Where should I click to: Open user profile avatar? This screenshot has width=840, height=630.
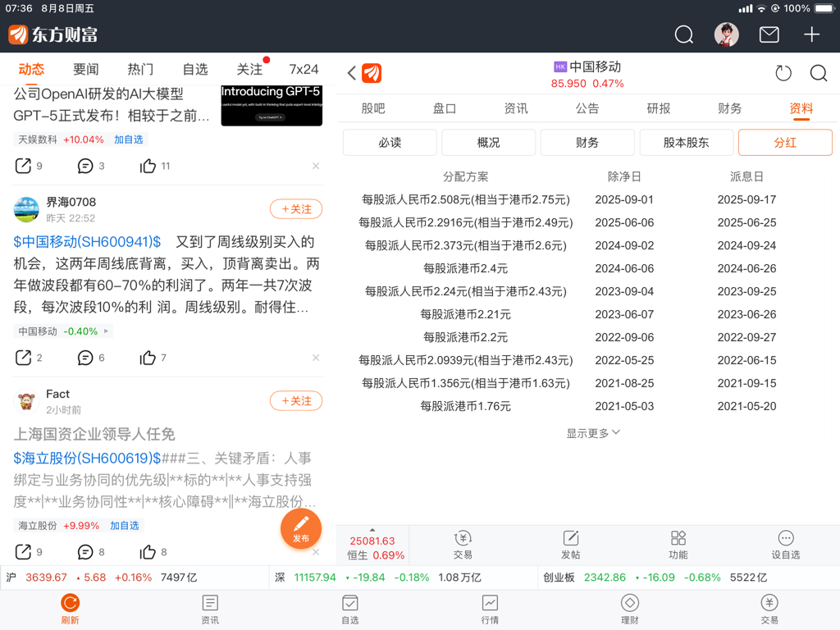click(727, 34)
